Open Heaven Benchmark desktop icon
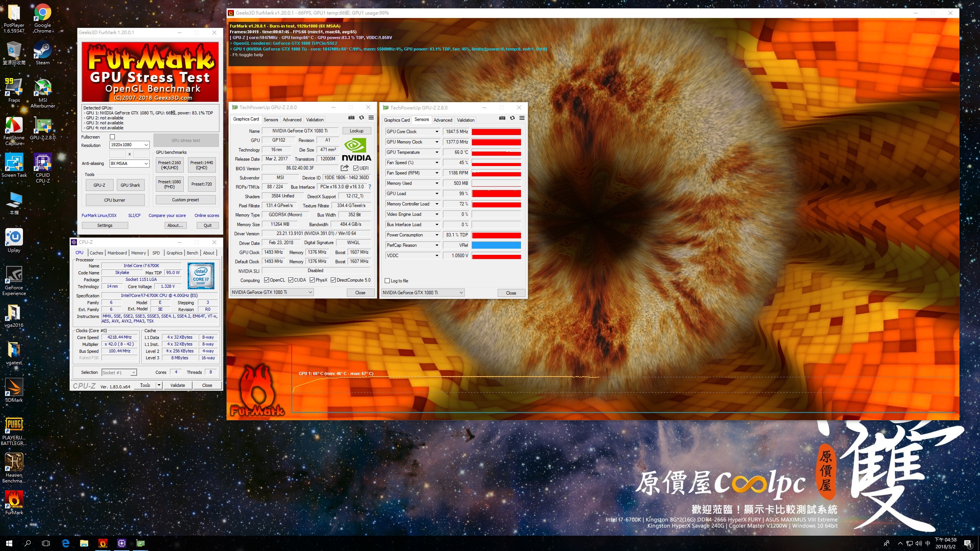Image resolution: width=980 pixels, height=551 pixels. 14,468
